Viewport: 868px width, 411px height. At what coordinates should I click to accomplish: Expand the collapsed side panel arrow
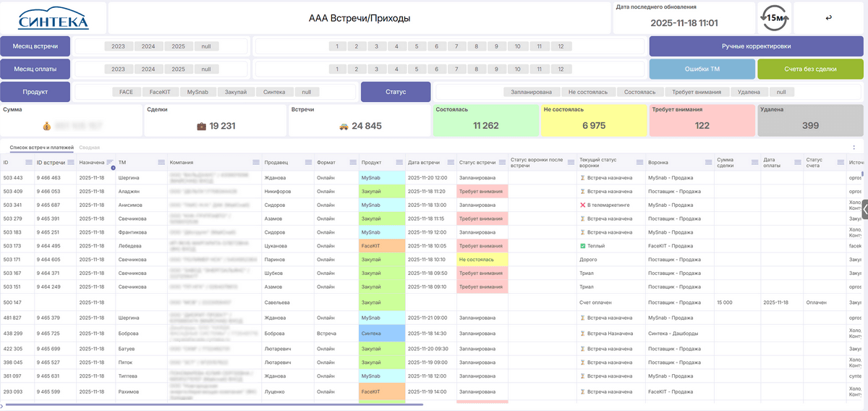pyautogui.click(x=864, y=209)
